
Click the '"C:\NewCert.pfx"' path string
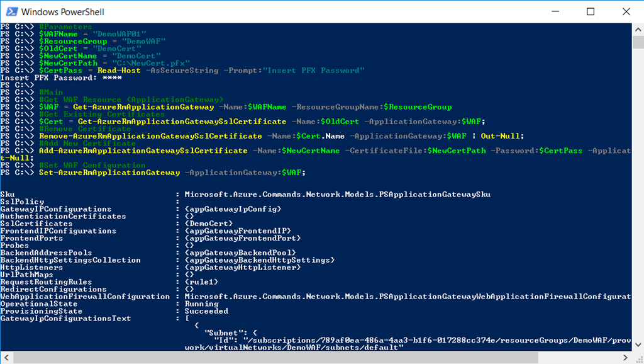(151, 64)
